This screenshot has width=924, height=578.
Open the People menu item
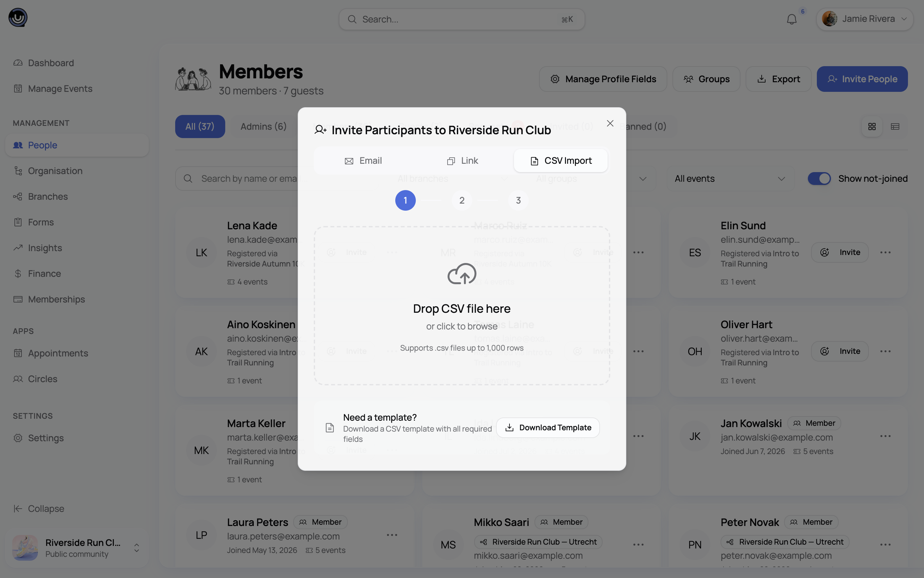(77, 145)
